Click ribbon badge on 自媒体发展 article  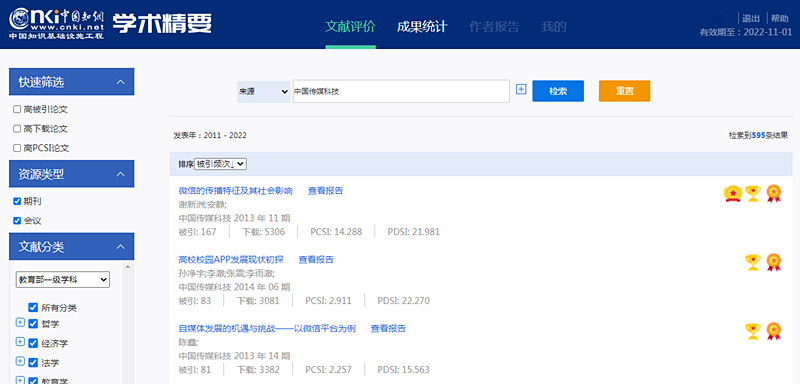click(x=773, y=331)
